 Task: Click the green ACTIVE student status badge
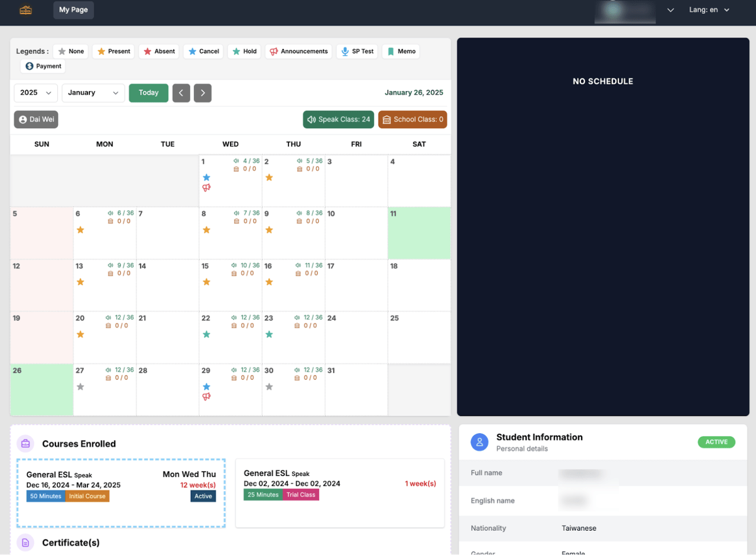(716, 442)
